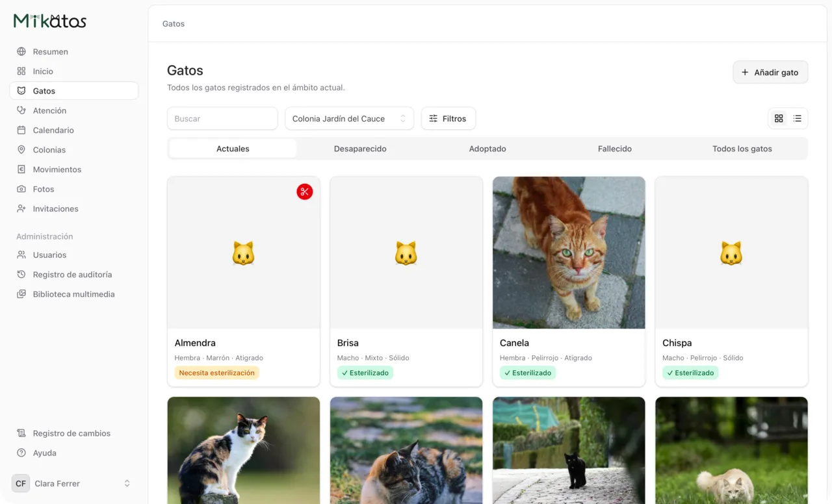Open the tabby cat on grass photo
832x504 pixels.
(406, 450)
